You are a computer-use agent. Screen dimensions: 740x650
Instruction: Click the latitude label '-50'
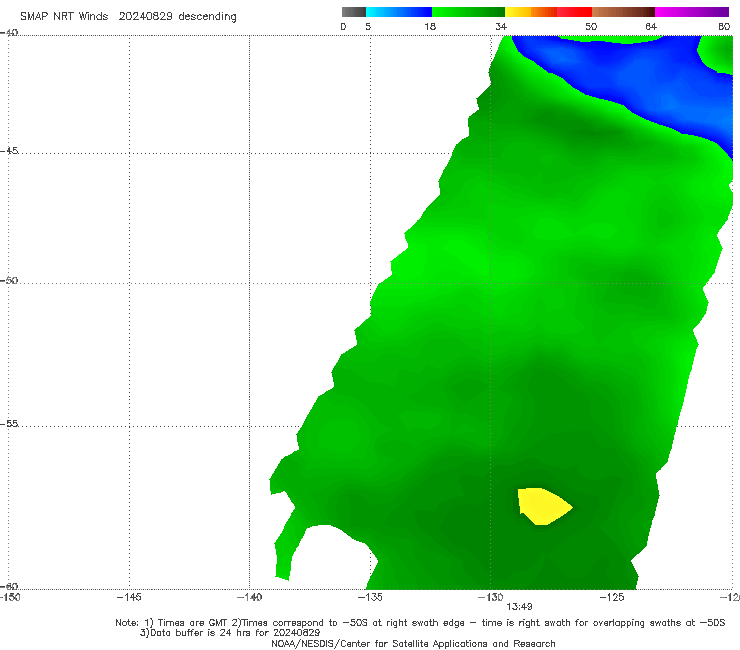[x=9, y=281]
